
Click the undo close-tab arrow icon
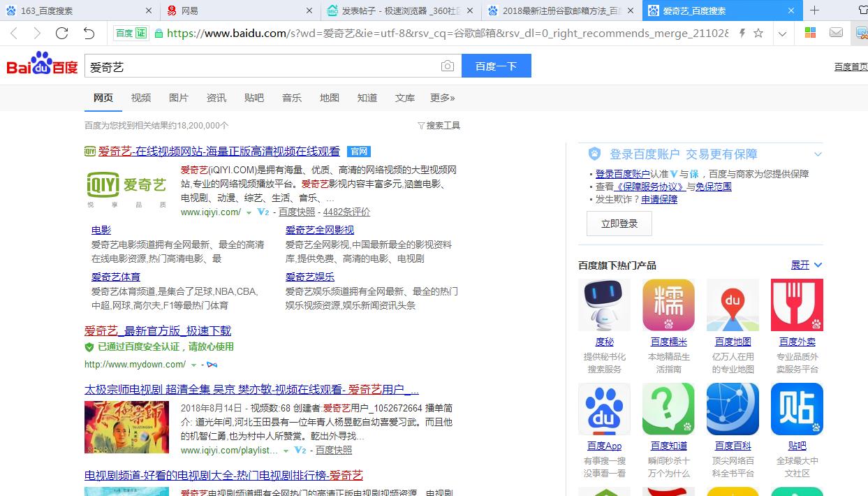pos(89,33)
